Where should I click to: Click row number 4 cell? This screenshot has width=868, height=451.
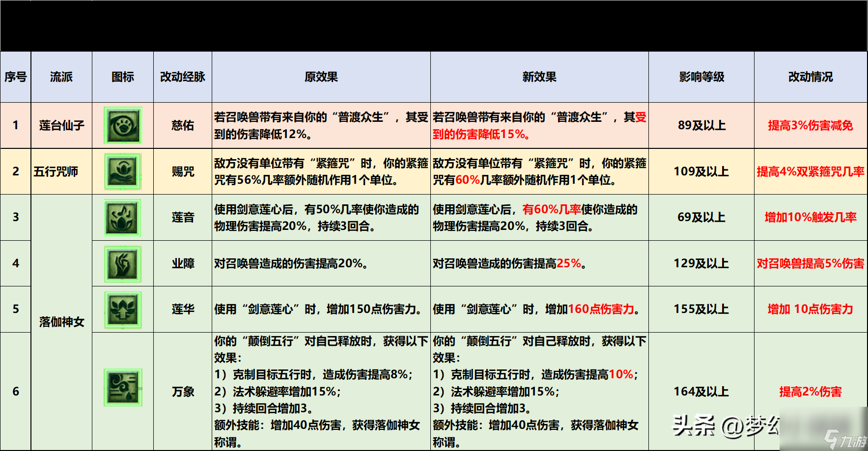click(16, 263)
